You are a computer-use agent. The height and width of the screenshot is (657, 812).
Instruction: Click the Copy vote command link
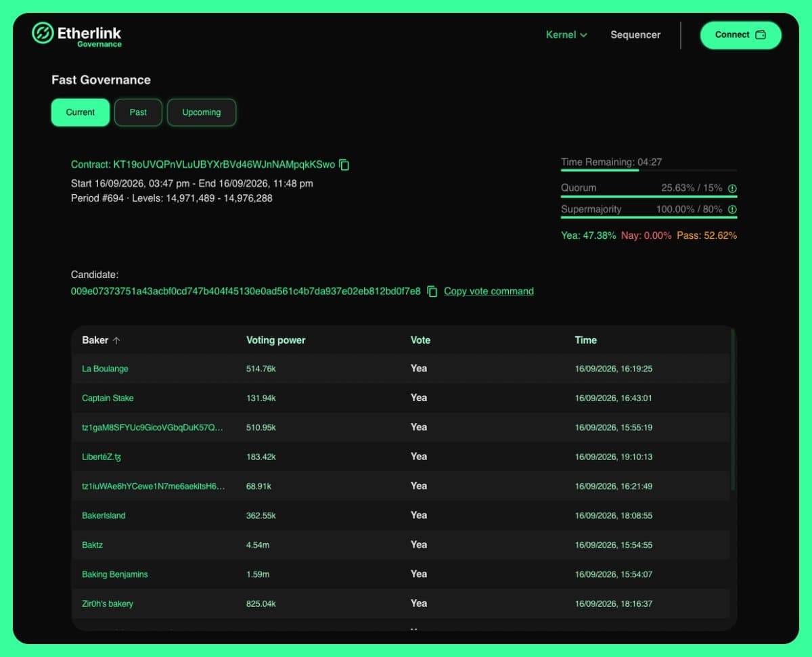coord(489,291)
